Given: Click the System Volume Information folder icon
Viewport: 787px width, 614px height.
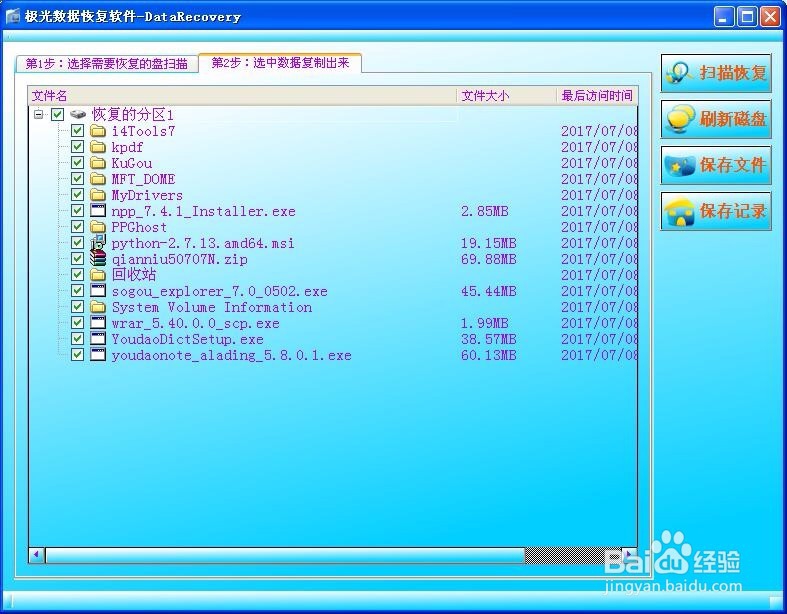Looking at the screenshot, I should [98, 307].
